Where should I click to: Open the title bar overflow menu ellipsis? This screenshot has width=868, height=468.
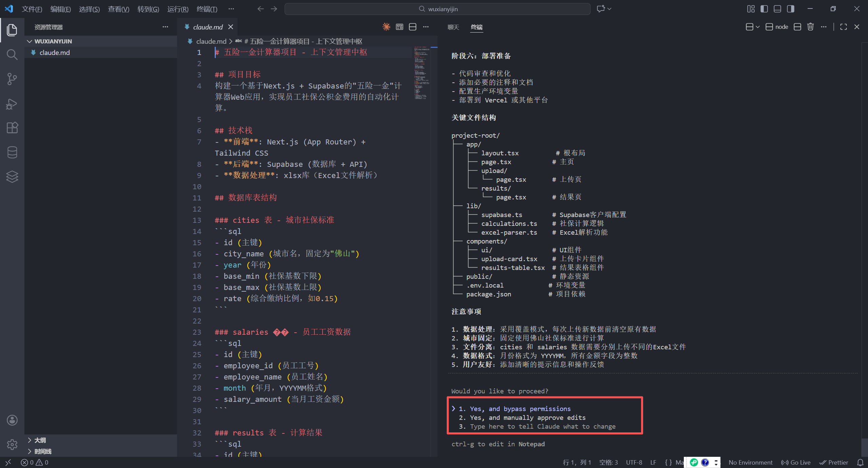231,9
